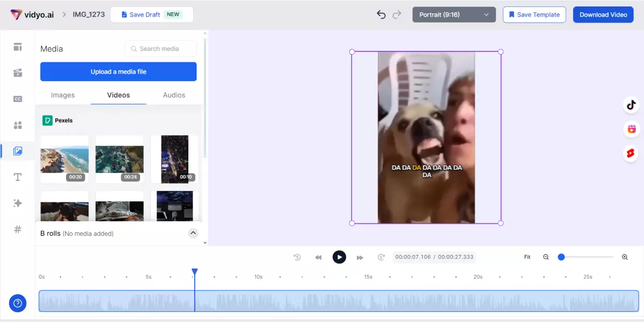The height and width of the screenshot is (322, 644).
Task: Open the hashtag panel icon
Action: 18,229
